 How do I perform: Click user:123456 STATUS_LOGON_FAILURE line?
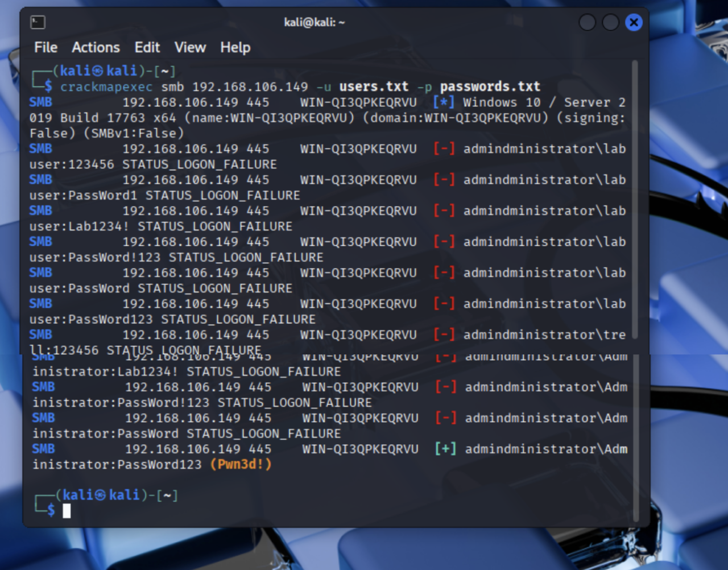tap(153, 164)
